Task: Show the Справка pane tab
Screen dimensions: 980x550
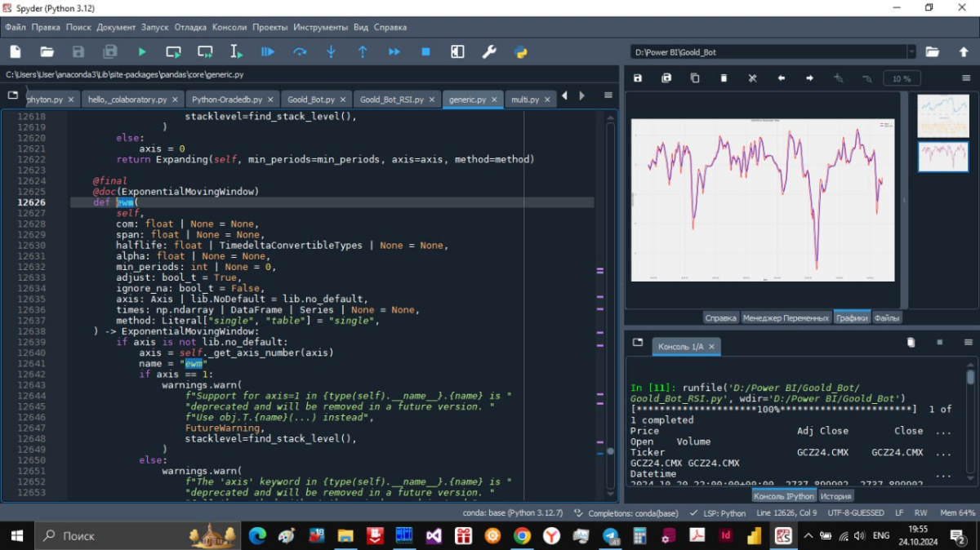Action: pos(721,317)
